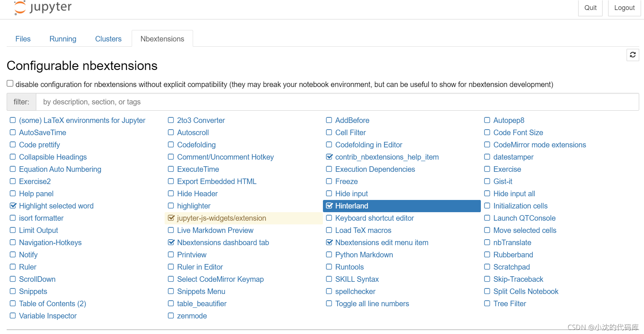Select the Collapsible Headings extension
This screenshot has height=334, width=644.
[53, 157]
